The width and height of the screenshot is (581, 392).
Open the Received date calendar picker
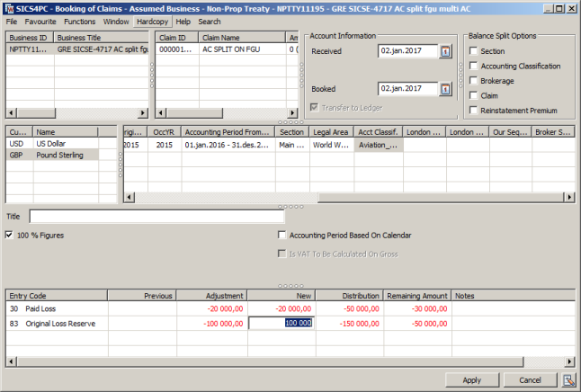[x=446, y=51]
